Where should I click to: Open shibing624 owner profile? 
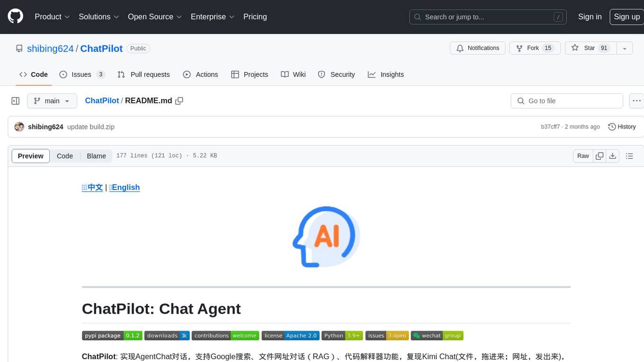50,48
